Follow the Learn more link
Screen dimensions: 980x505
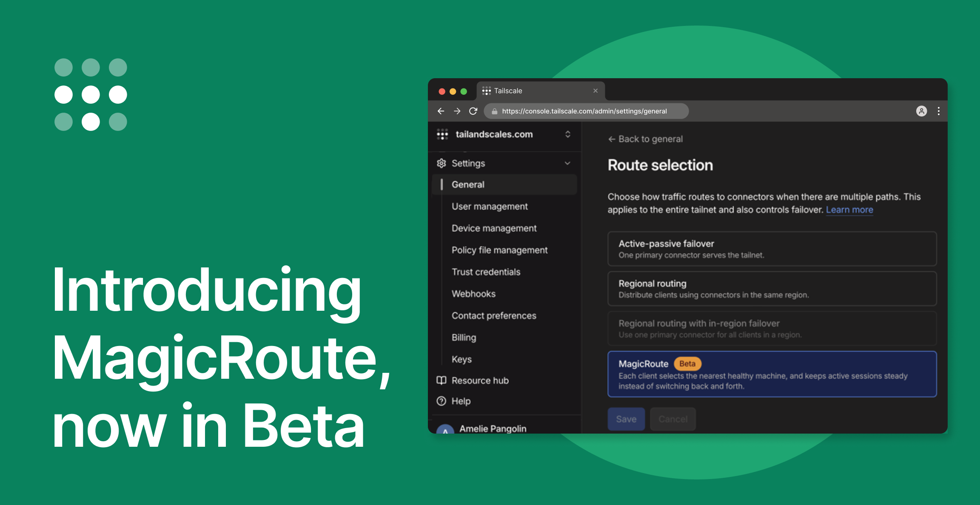tap(849, 210)
